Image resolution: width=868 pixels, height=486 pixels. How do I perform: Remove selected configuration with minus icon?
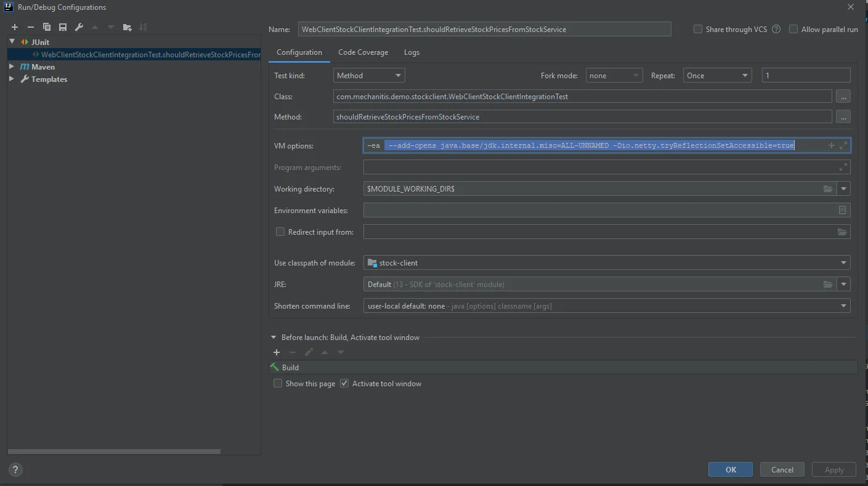pos(31,27)
